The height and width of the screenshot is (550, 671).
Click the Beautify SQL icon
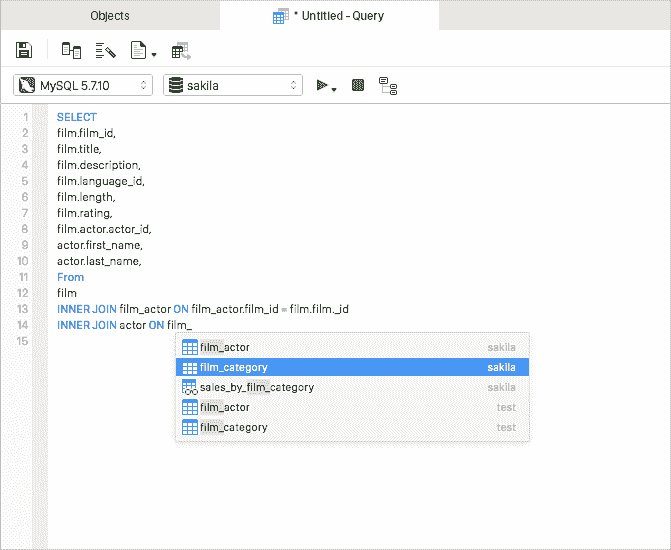(x=106, y=51)
